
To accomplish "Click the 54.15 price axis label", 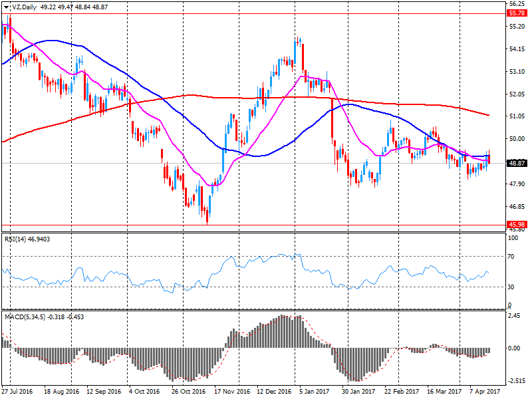I will (x=517, y=49).
